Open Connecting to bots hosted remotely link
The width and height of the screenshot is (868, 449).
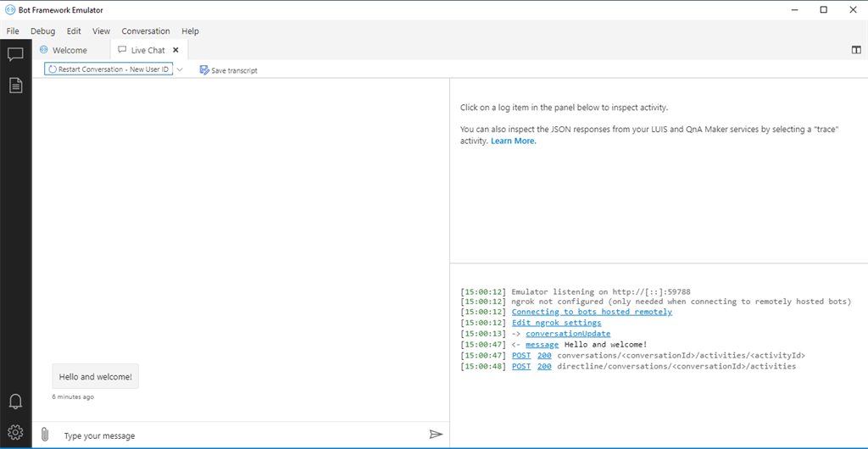pos(592,312)
